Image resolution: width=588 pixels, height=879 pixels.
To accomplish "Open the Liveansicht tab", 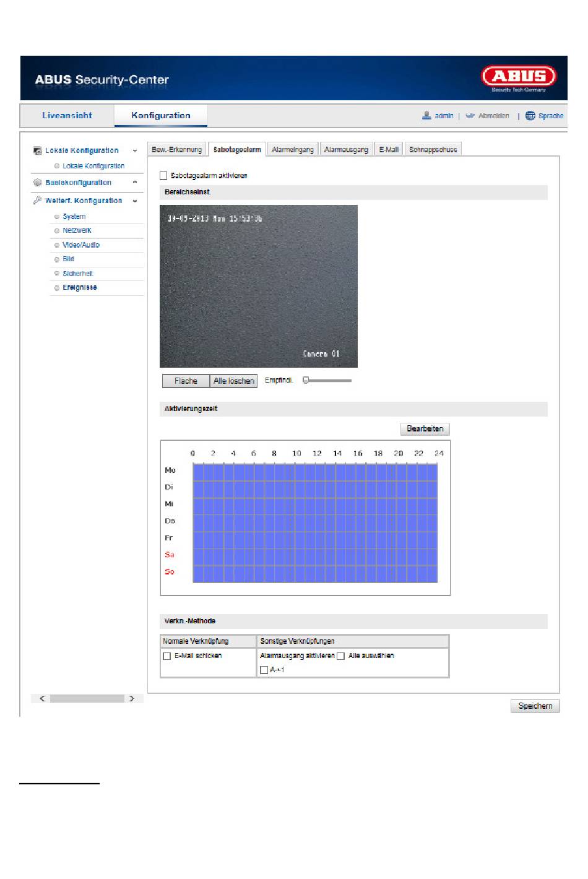I will tap(67, 116).
